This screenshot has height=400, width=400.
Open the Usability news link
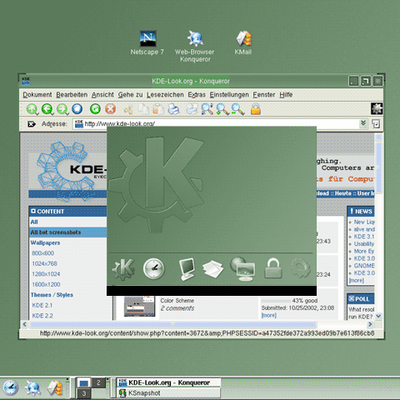364,244
